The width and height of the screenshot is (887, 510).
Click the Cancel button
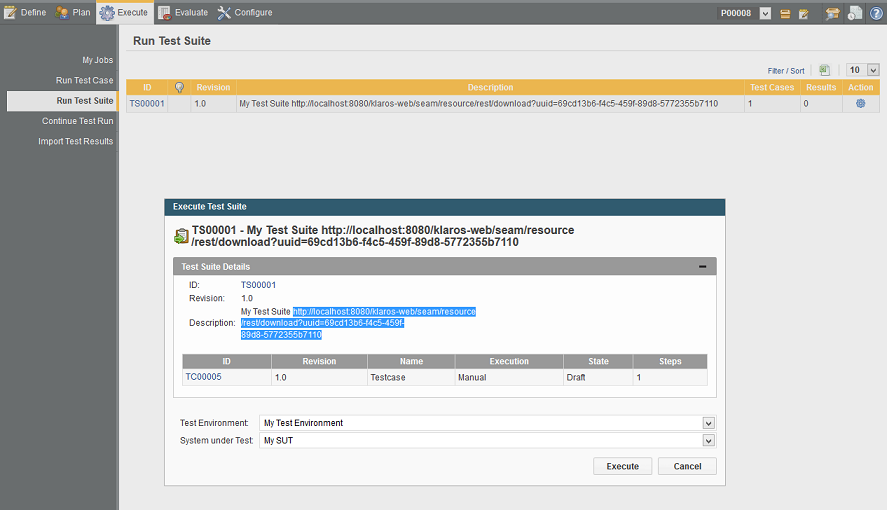click(x=687, y=466)
